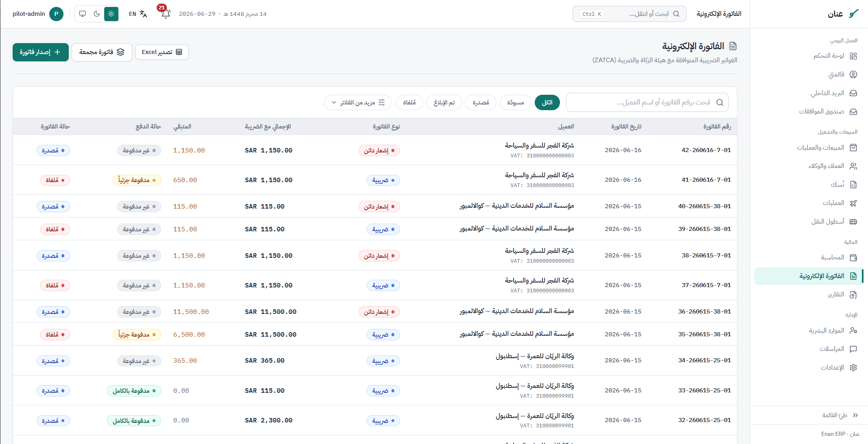Open المبيعات والعمليات sidebar icon
This screenshot has height=444, width=868.
[853, 148]
